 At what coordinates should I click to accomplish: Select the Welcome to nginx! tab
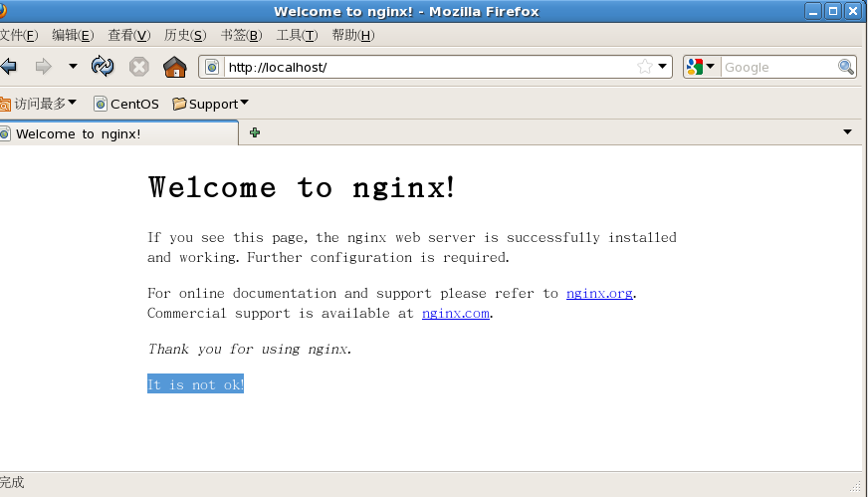pyautogui.click(x=118, y=133)
